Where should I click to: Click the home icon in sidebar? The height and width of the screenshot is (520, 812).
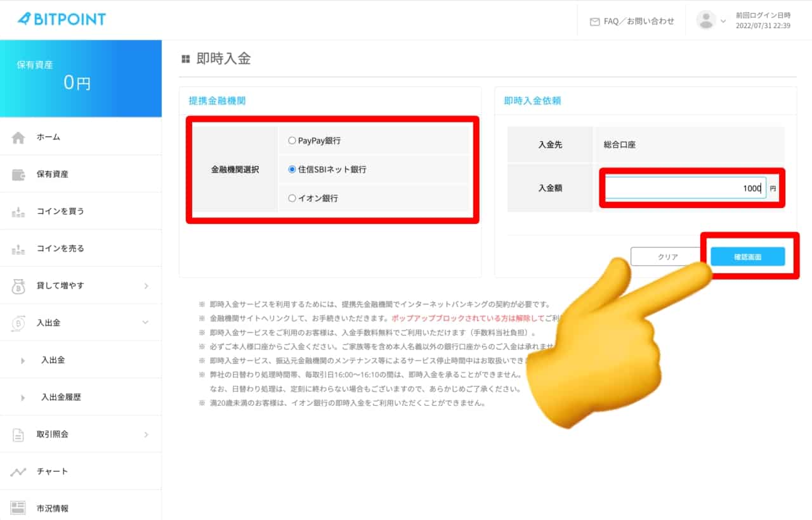point(18,137)
